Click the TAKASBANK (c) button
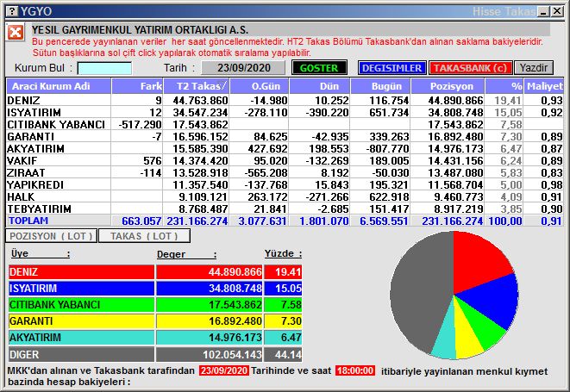Viewport: 570px width, 392px height. point(470,68)
